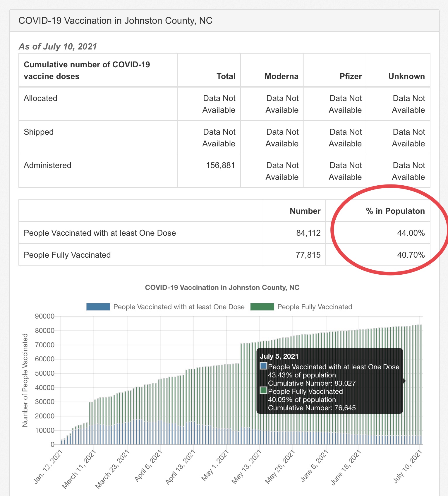Select the 'Moderna' column header
This screenshot has height=496, width=448.
click(x=281, y=76)
